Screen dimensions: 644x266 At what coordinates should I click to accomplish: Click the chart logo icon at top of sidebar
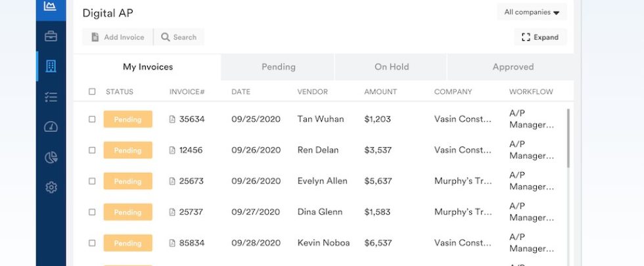(51, 6)
